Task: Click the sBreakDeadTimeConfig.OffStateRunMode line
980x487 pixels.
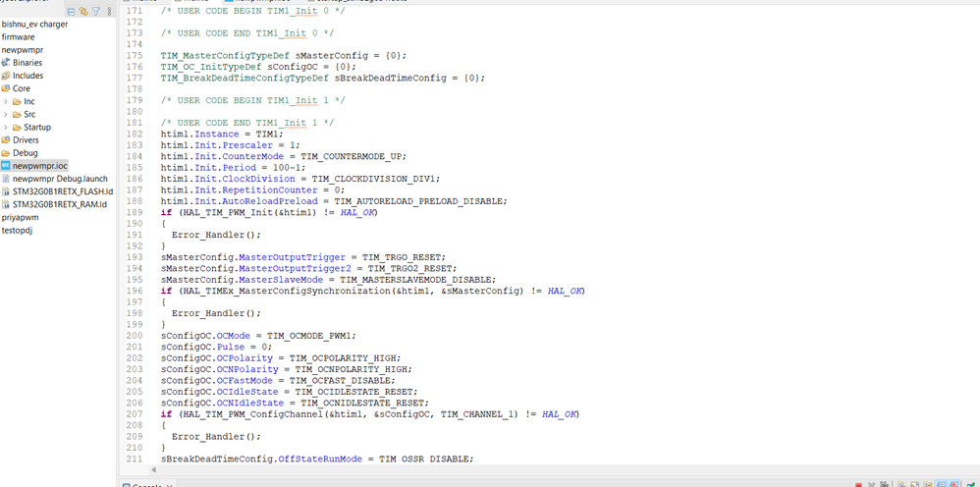Action: tap(317, 459)
